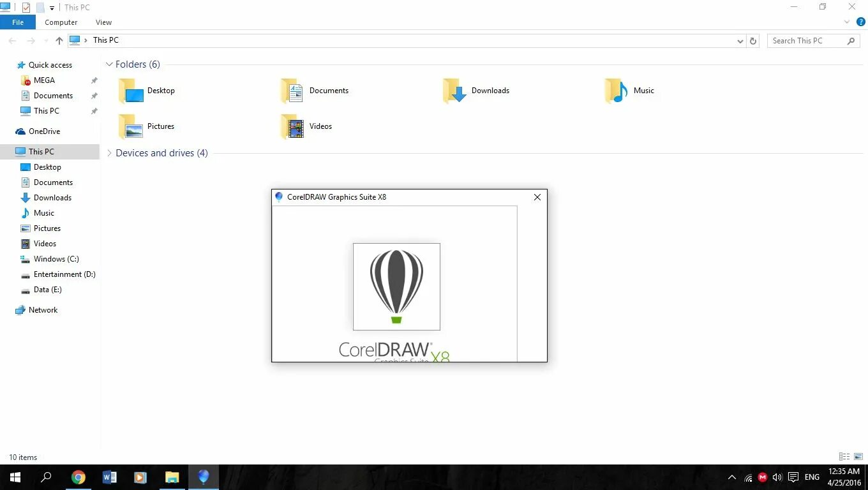
Task: Close the CorelDRAW Graphics Suite X8 dialog
Action: click(x=537, y=197)
